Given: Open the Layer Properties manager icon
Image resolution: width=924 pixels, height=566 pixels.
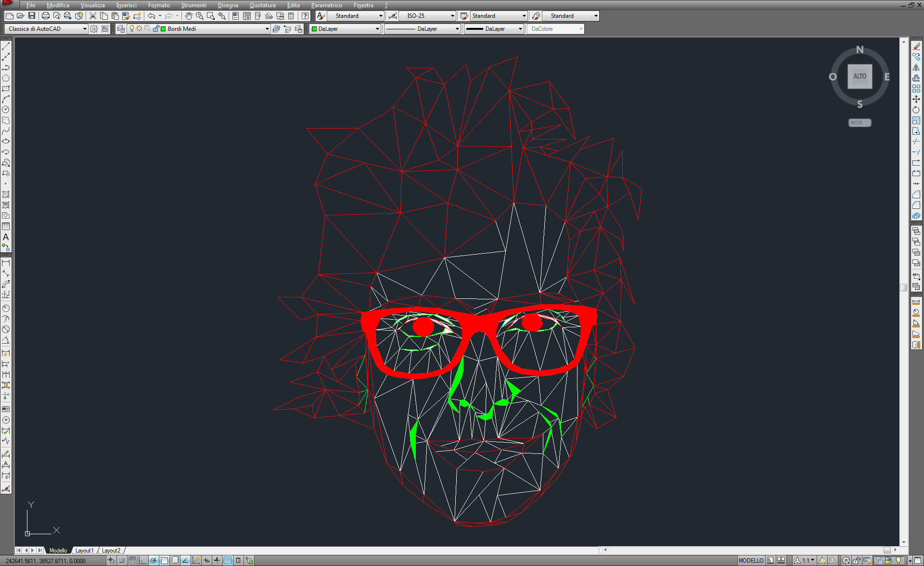Looking at the screenshot, I should point(120,29).
